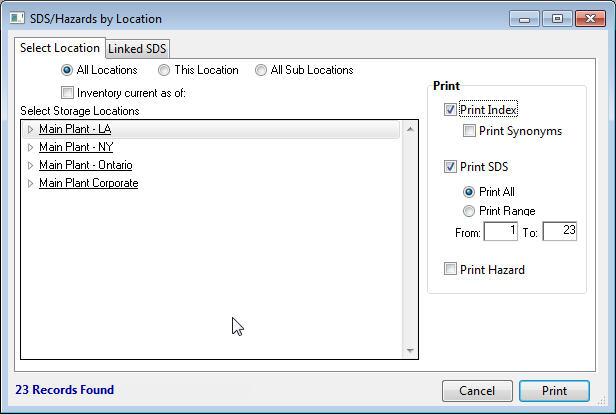Select Main Plant - Ontario location
The height and width of the screenshot is (414, 616).
pos(86,165)
